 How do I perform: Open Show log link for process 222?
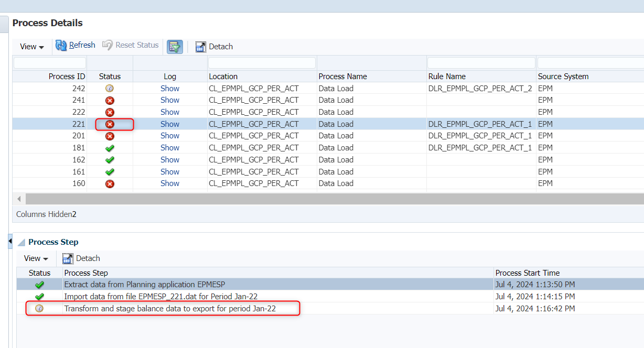(x=170, y=112)
